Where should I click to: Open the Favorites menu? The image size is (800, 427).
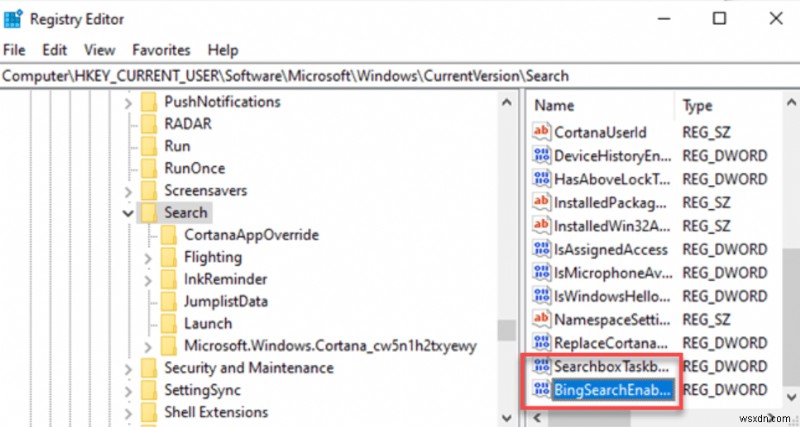pyautogui.click(x=161, y=50)
